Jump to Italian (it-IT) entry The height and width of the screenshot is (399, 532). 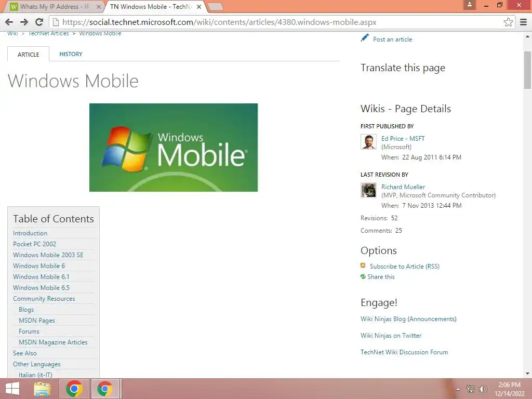[35, 375]
